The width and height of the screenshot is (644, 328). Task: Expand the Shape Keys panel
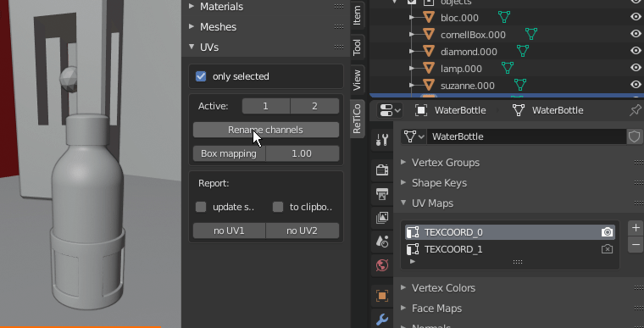403,182
